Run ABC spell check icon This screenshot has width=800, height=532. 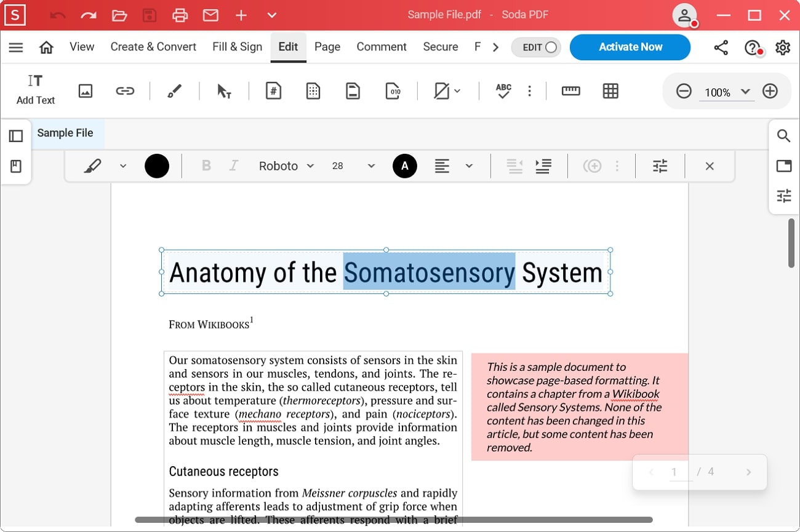pos(503,91)
